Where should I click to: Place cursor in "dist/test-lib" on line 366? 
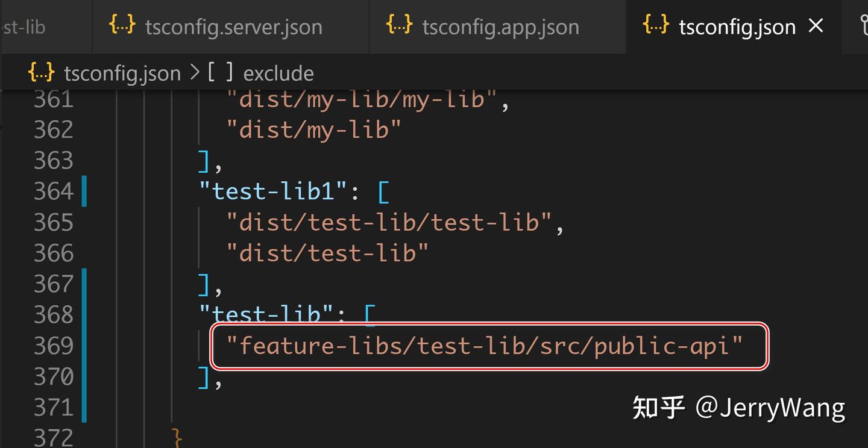tap(327, 253)
